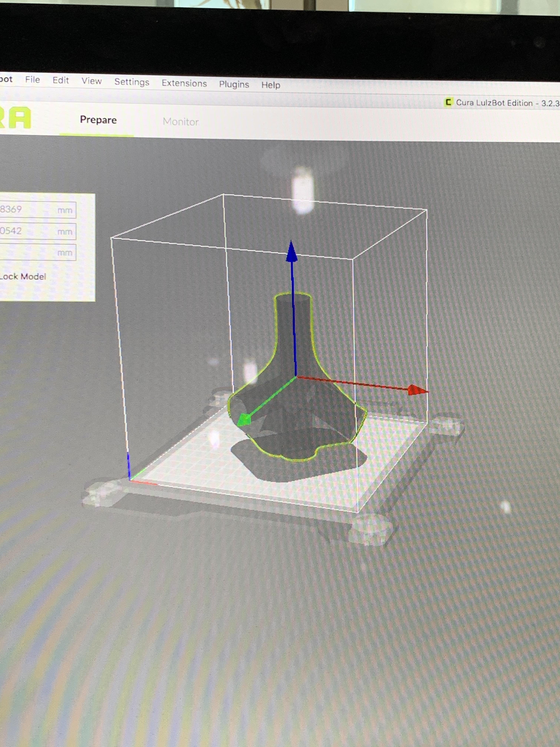Switch to the Prepare tab

[x=98, y=120]
